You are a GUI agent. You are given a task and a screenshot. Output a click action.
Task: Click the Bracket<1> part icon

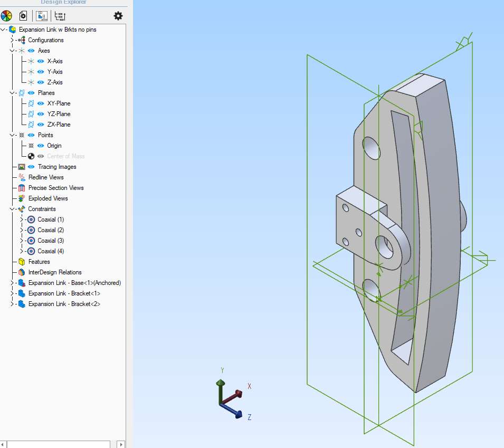coord(22,293)
